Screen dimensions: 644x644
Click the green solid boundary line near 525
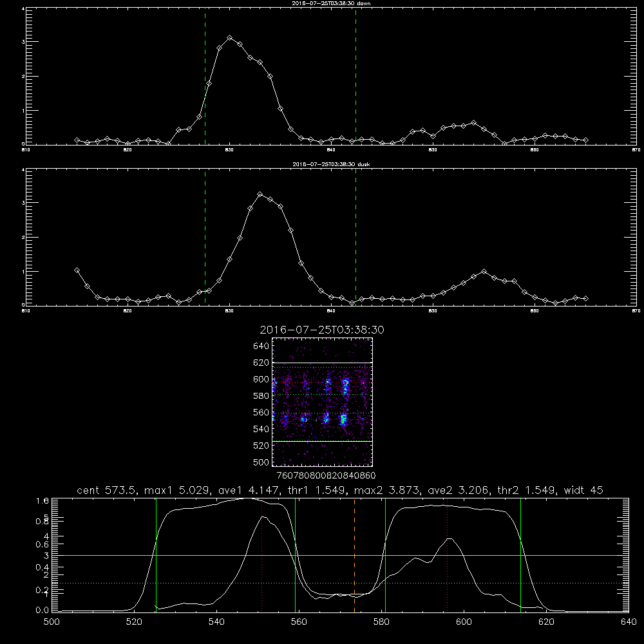coord(156,555)
